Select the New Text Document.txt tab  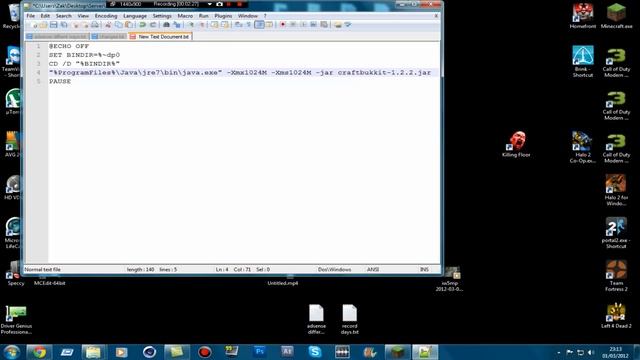(160, 37)
